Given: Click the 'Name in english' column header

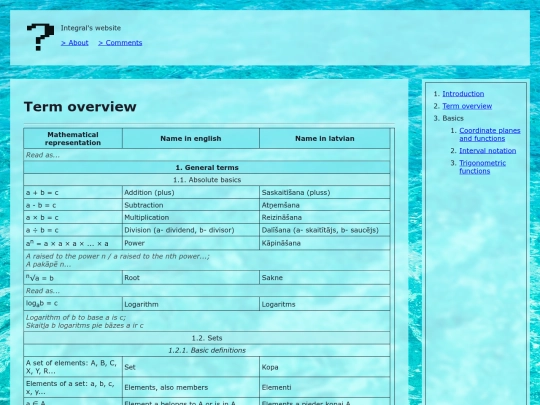Looking at the screenshot, I should pyautogui.click(x=191, y=138).
